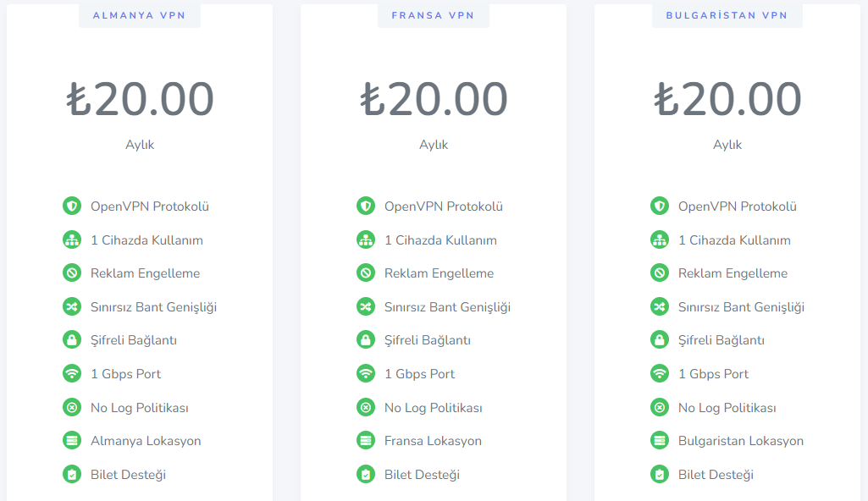Click Sınırsız Bant Genişliği text in Bulgaristan plan
The height and width of the screenshot is (501, 868).
point(741,307)
